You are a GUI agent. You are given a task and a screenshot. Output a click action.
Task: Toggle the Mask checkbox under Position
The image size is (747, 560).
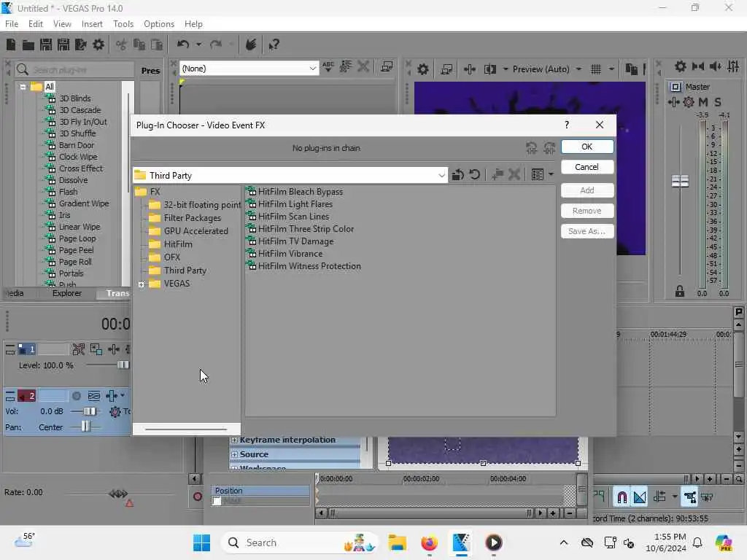[217, 501]
